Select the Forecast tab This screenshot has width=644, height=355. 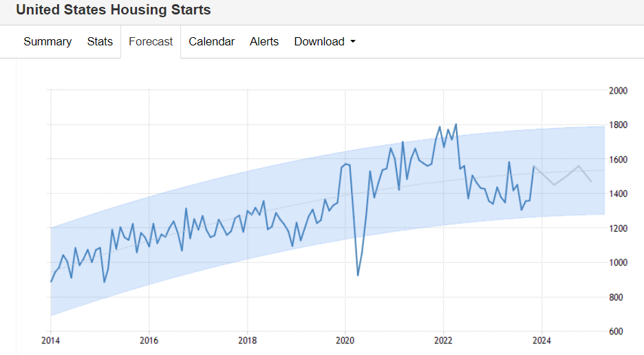(x=151, y=42)
